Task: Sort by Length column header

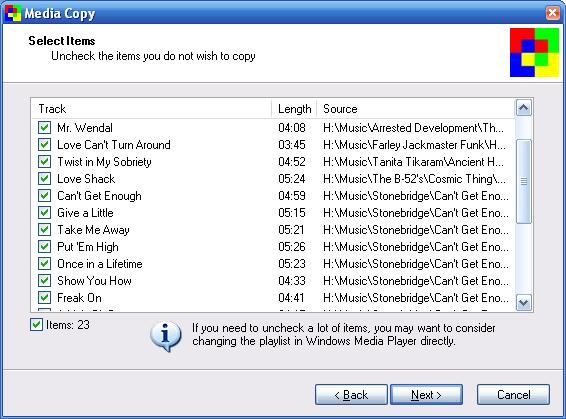Action: 294,109
